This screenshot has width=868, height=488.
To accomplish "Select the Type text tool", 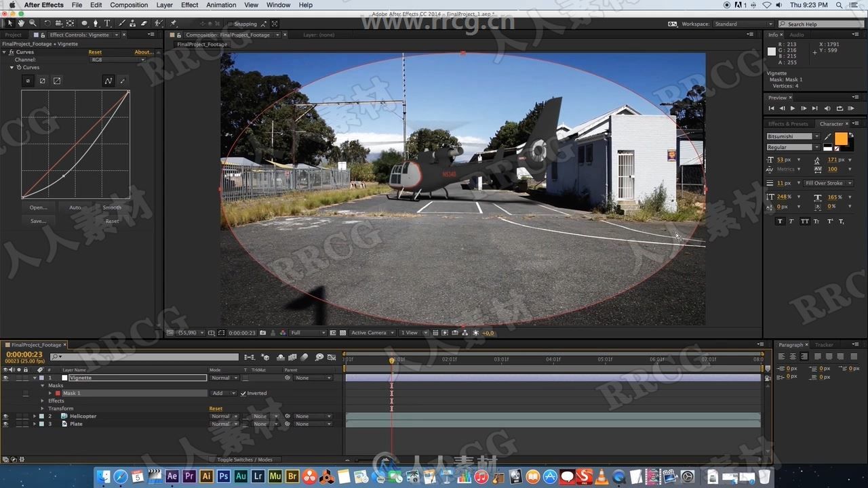I will pyautogui.click(x=107, y=23).
